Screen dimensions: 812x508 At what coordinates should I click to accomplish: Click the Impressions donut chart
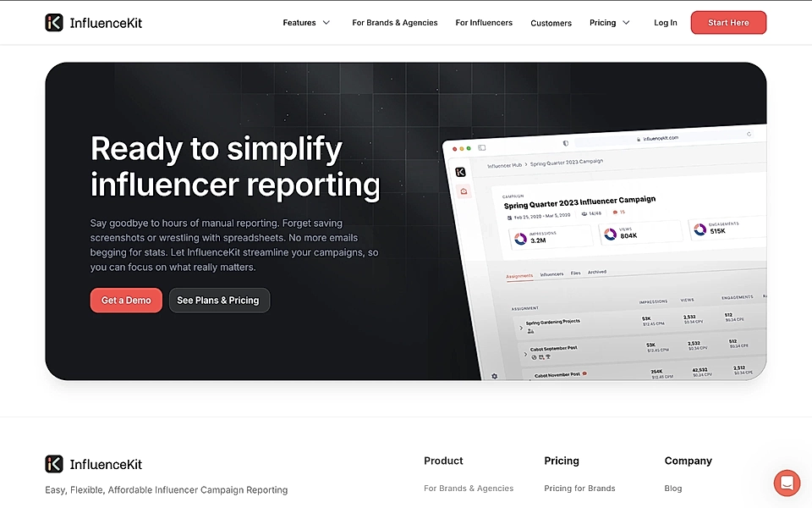520,237
